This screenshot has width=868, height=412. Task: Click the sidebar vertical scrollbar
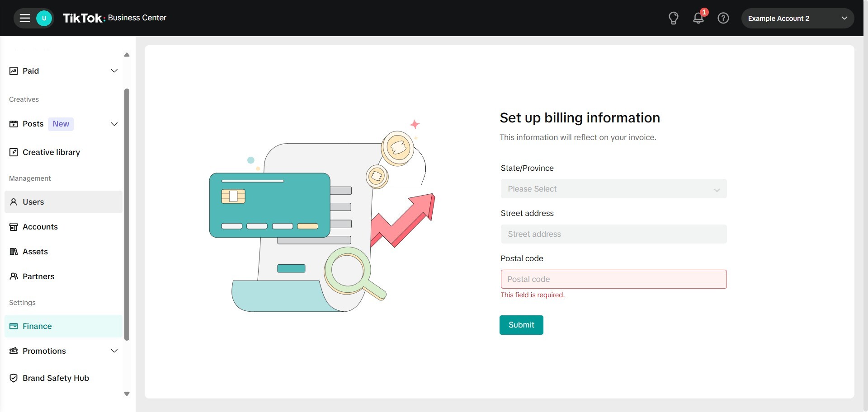(127, 215)
